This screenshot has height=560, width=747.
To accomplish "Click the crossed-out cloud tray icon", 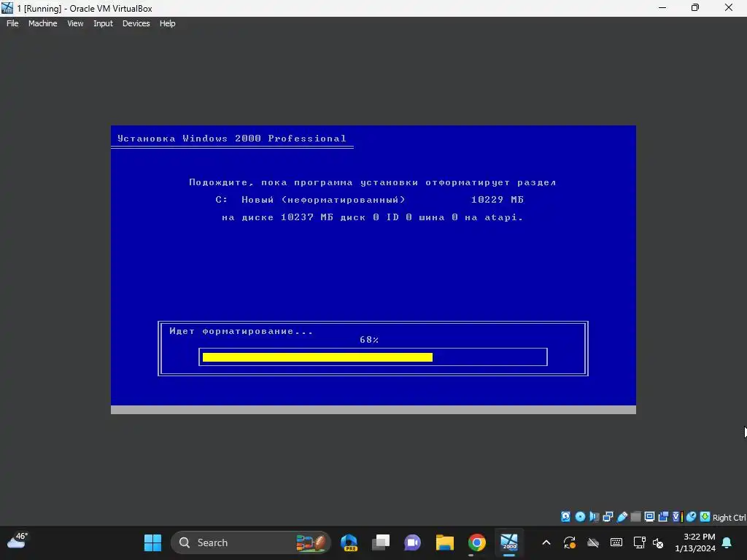I will tap(593, 542).
